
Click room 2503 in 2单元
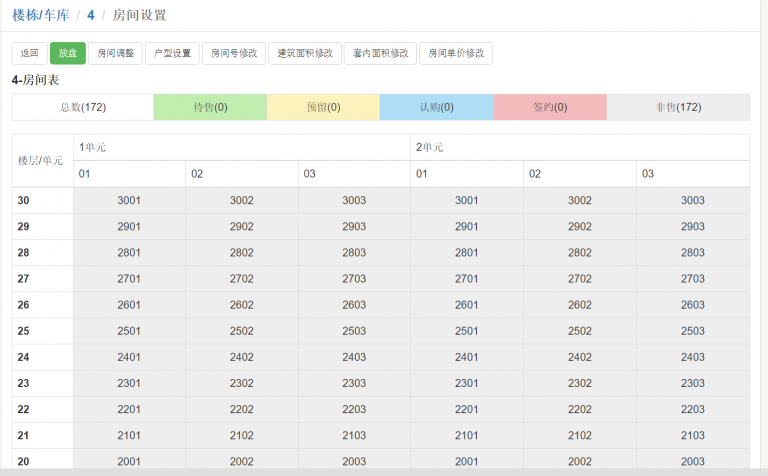click(x=692, y=330)
